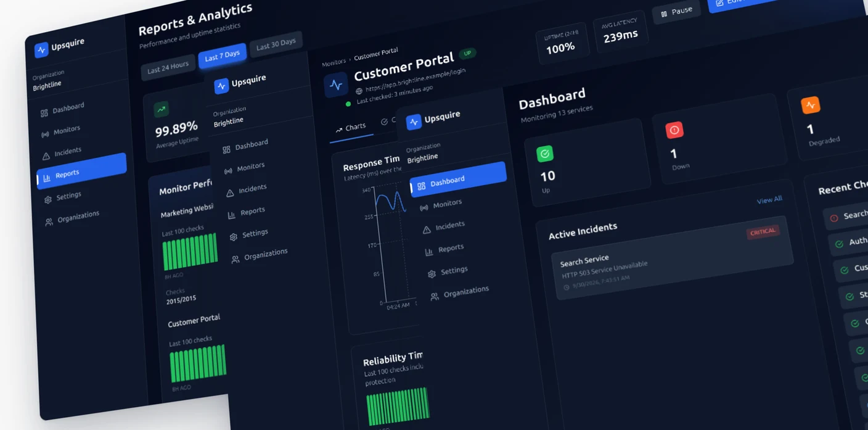
Task: Click Monitors signal icon in Dashboard window sidebar
Action: pos(424,208)
